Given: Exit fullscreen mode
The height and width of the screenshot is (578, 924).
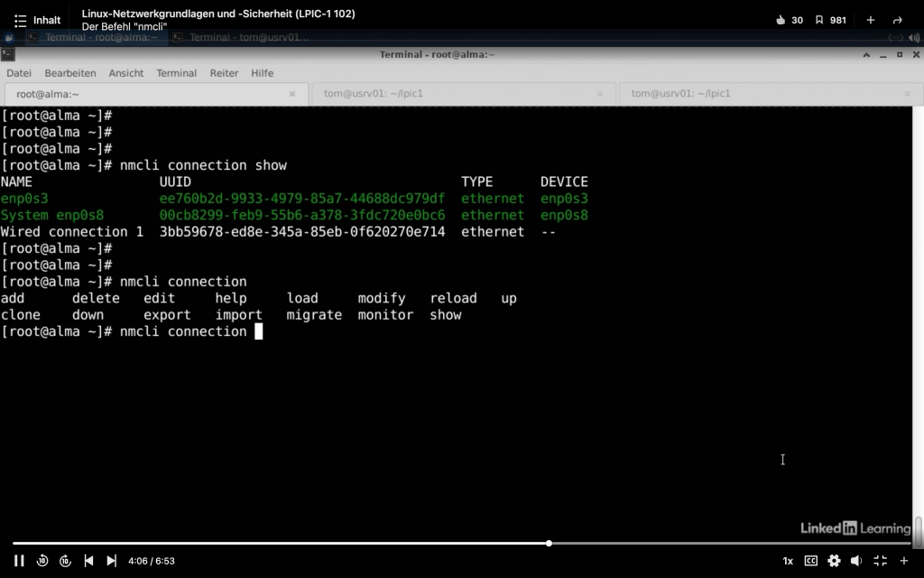Looking at the screenshot, I should (880, 561).
